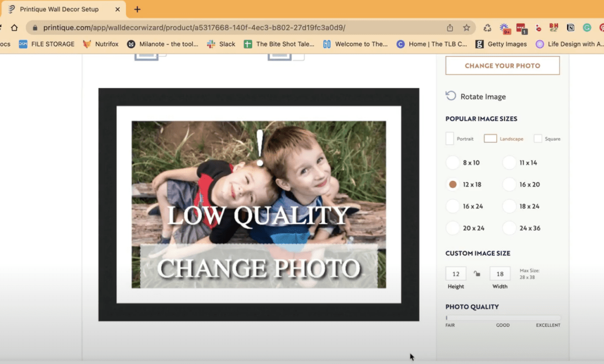Click the Height input field
The height and width of the screenshot is (364, 604).
coord(455,273)
